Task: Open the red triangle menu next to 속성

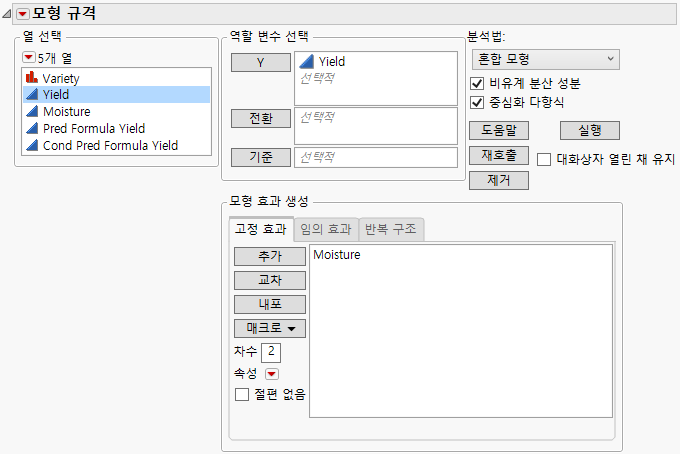Action: pyautogui.click(x=271, y=374)
